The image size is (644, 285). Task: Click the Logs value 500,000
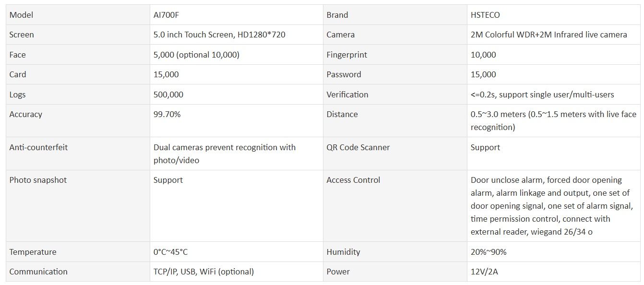[x=168, y=95]
